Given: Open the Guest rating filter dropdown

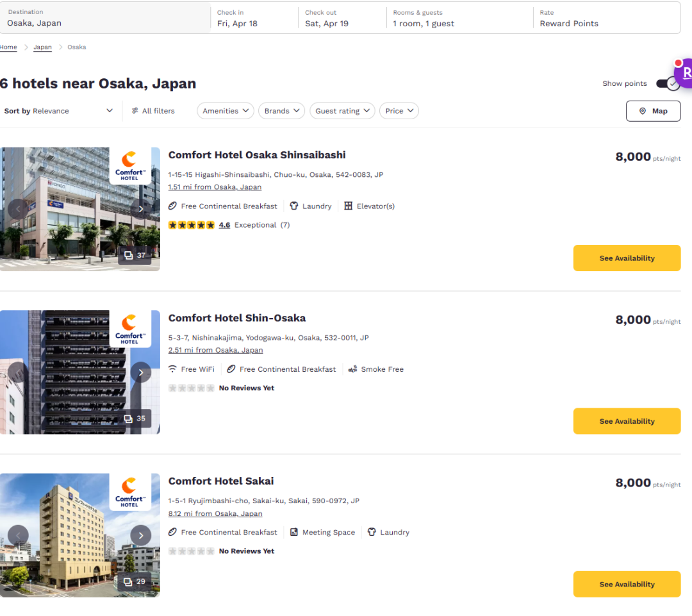Looking at the screenshot, I should click(342, 111).
